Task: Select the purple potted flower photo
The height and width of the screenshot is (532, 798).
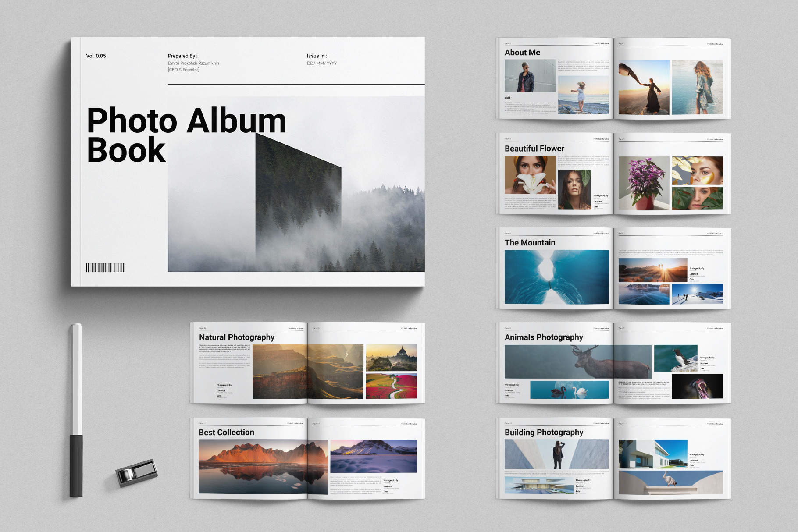Action: coord(644,183)
